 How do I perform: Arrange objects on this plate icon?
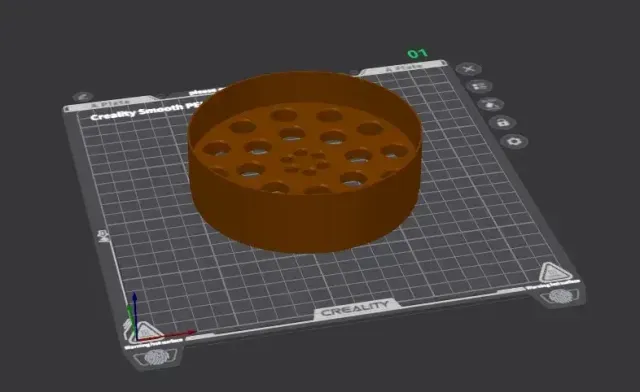point(480,87)
